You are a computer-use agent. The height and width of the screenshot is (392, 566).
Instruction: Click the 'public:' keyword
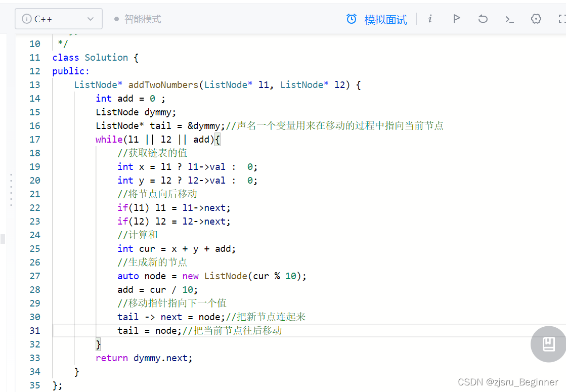tap(71, 71)
